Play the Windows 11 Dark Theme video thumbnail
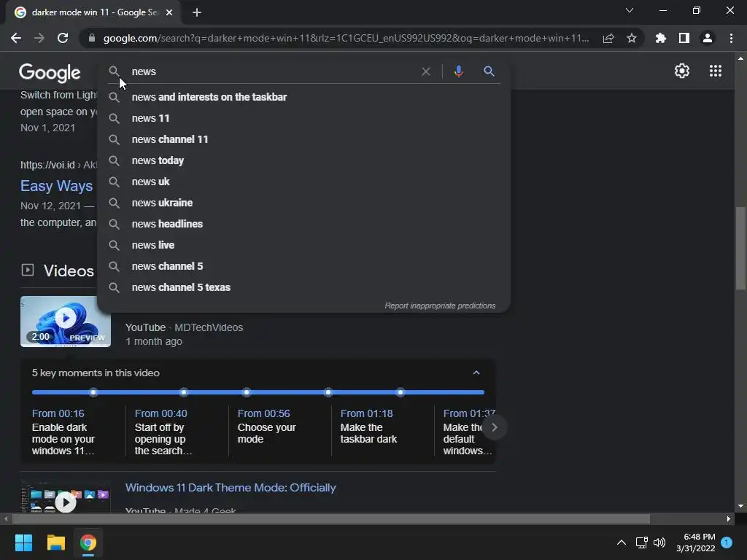747x560 pixels. click(65, 497)
